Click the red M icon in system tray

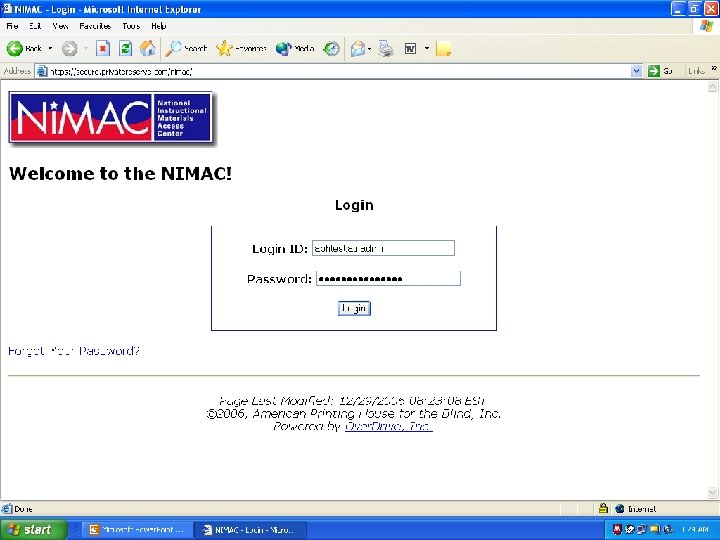(x=618, y=530)
